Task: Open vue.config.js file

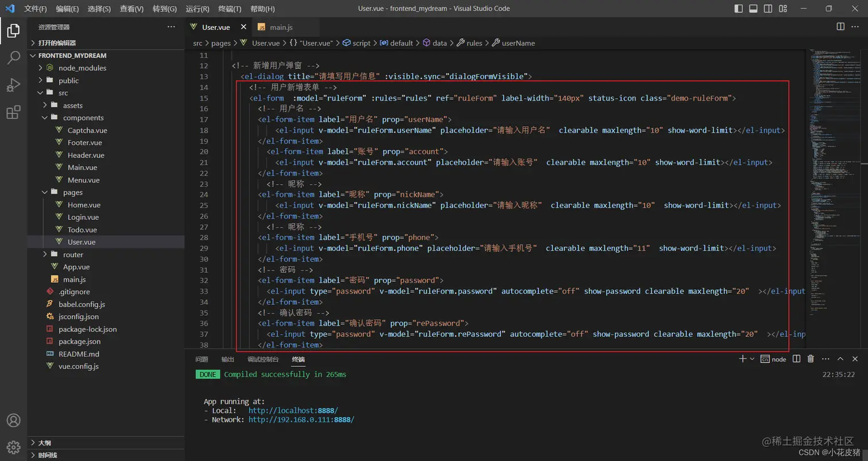Action: 106,366
